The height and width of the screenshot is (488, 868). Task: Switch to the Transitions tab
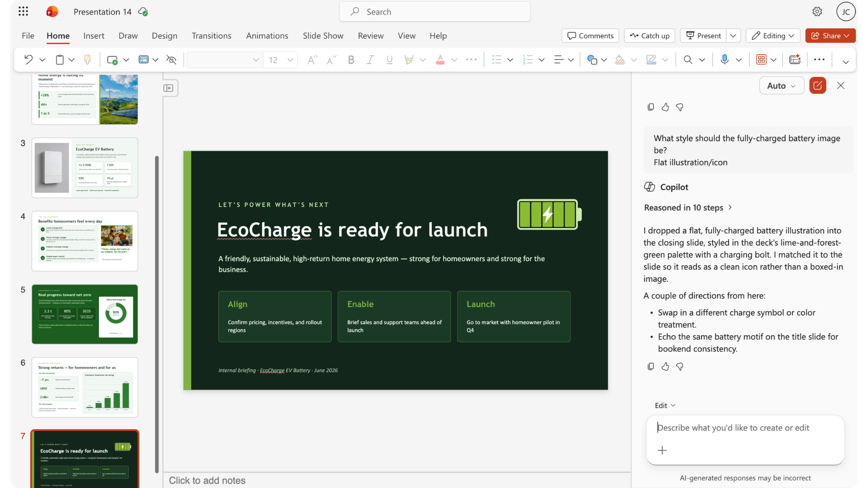(212, 36)
